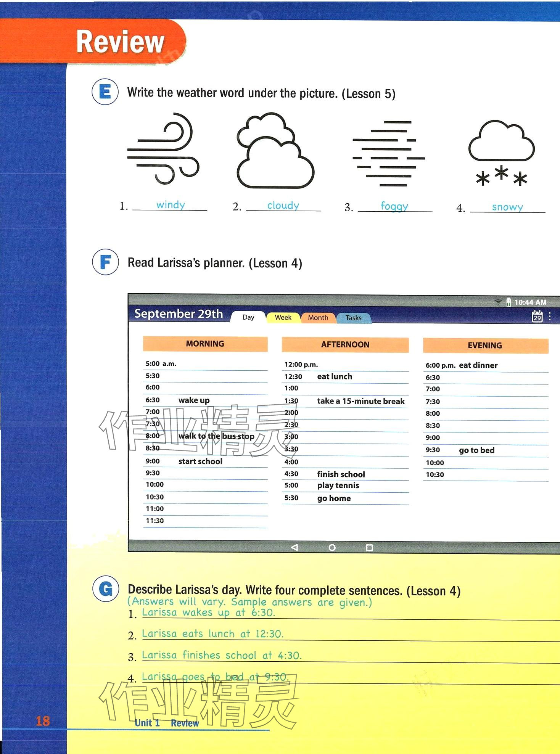The image size is (560, 754).
Task: Select the Day tab
Action: tap(248, 317)
